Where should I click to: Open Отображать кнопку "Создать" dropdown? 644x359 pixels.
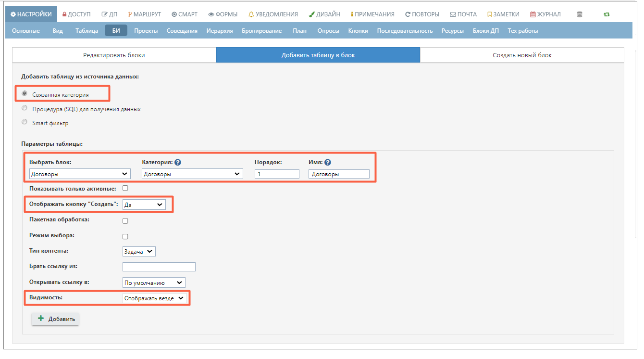144,205
